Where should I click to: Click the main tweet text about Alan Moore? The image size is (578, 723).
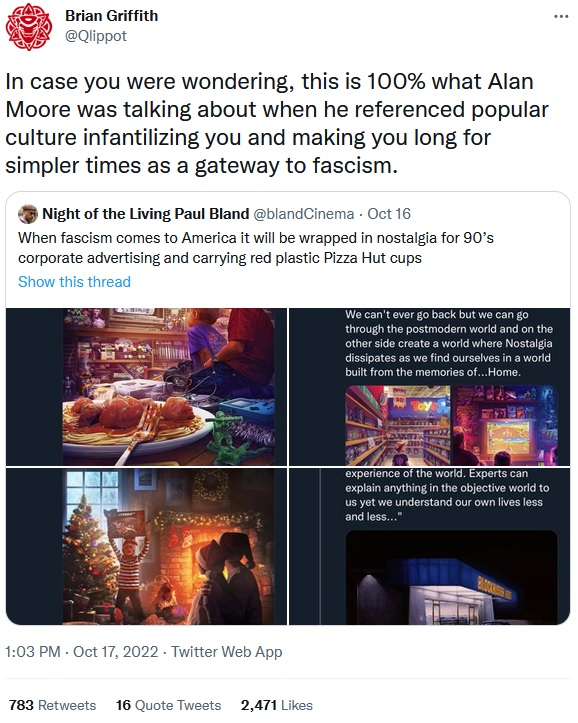point(277,124)
